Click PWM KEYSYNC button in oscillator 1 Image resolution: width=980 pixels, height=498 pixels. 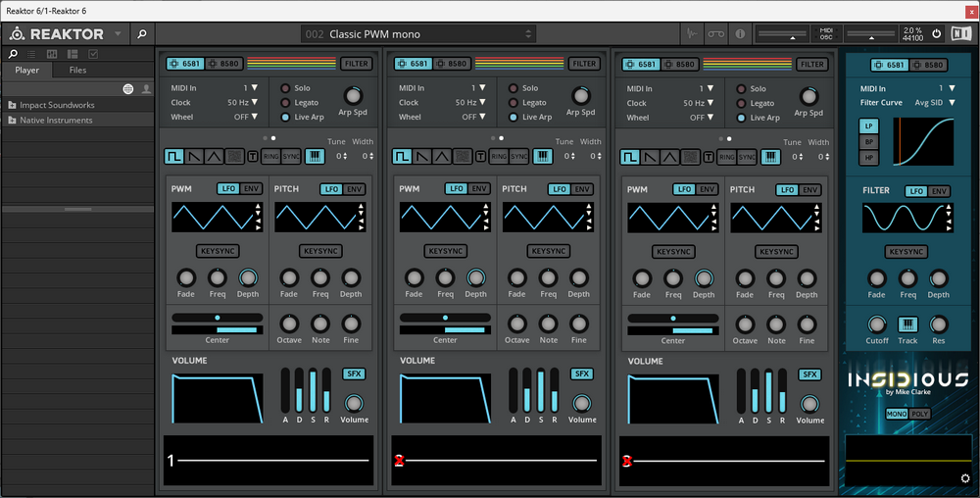point(218,251)
